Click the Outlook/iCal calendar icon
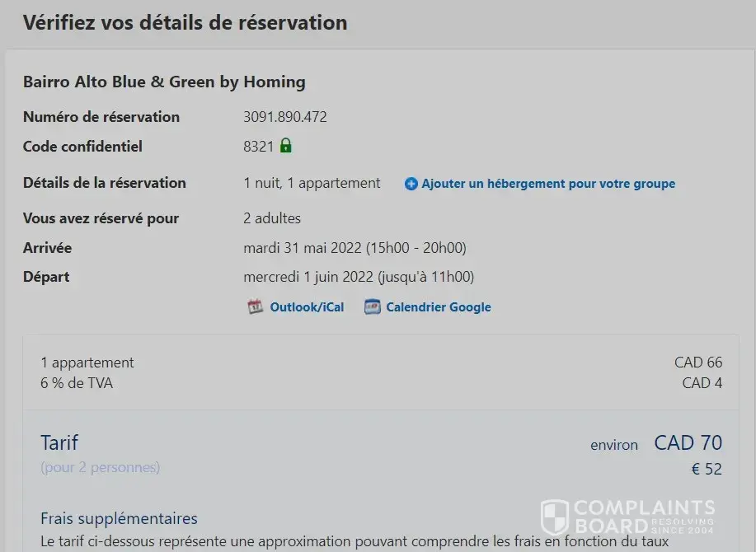 pos(255,306)
